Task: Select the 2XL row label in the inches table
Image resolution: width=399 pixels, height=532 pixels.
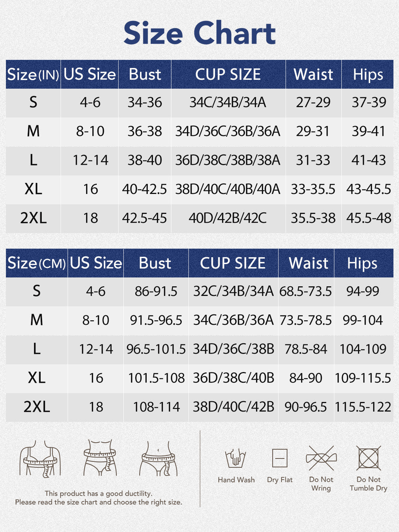Action: click(33, 218)
